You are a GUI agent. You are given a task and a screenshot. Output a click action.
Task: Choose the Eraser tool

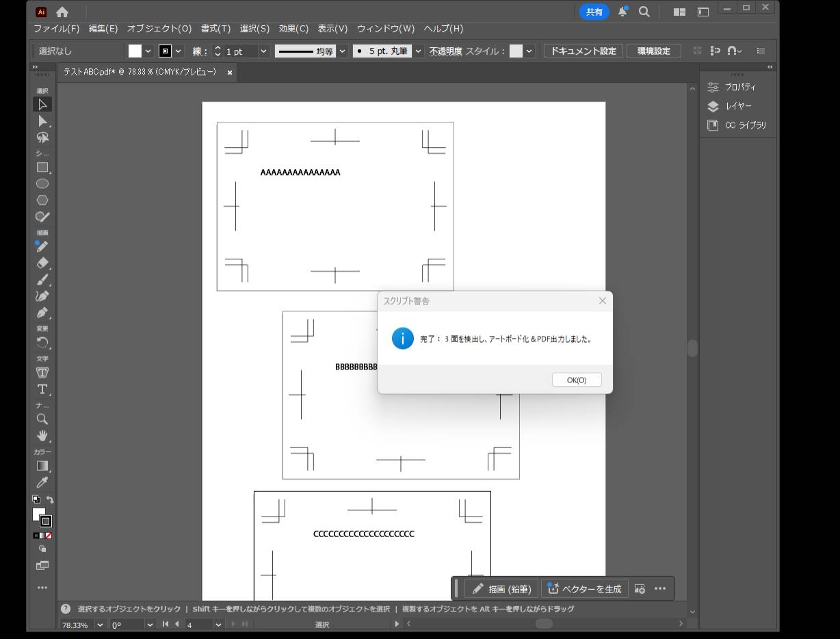(42, 263)
